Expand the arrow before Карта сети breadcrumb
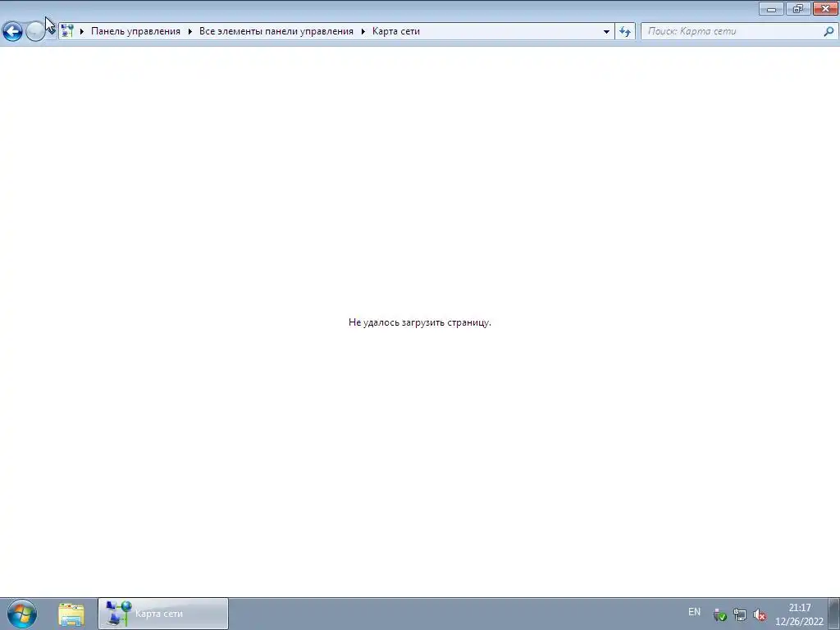This screenshot has width=840, height=630. pos(363,31)
